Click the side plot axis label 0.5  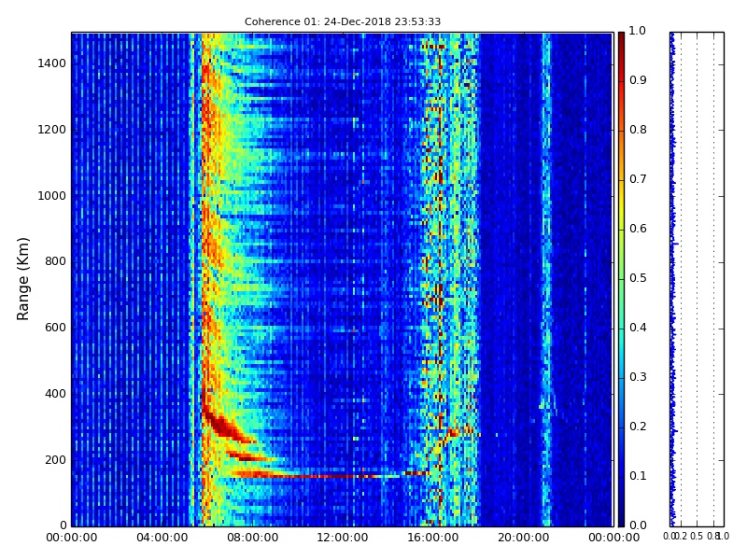click(697, 536)
